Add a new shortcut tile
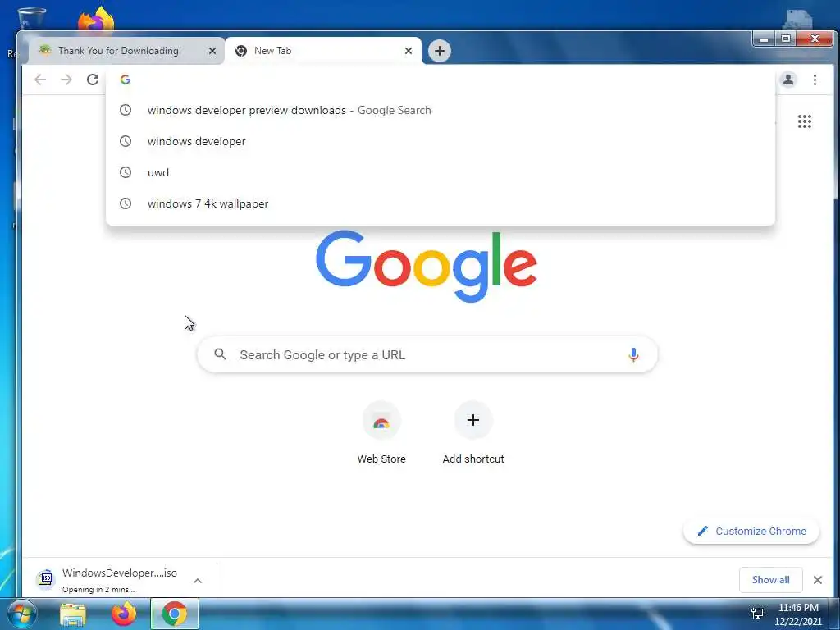The image size is (840, 630). (473, 433)
